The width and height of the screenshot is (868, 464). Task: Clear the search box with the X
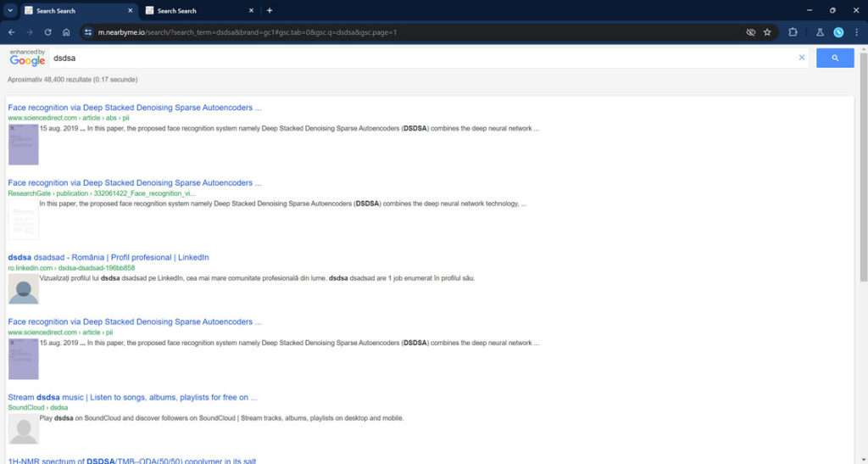[802, 58]
